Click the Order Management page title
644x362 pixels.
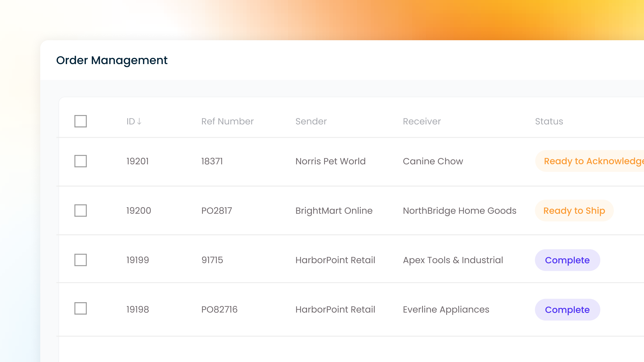(112, 60)
